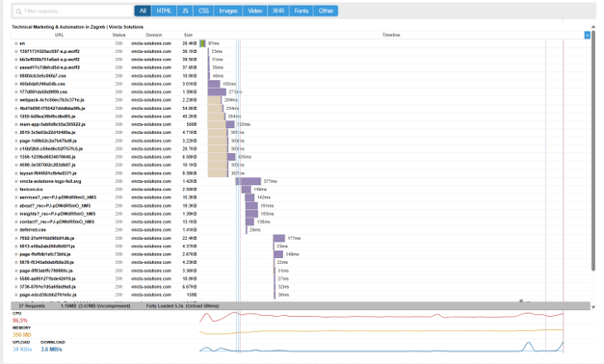Image resolution: width=604 pixels, height=364 pixels.
Task: Click the 26ms timing label
Action: pos(255,230)
